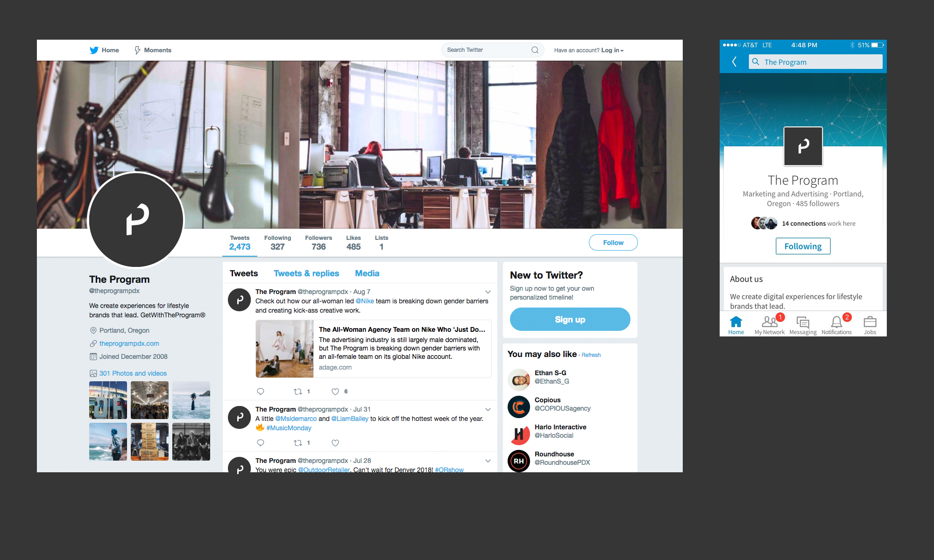Open the theprogrampdx.com website link
Viewport: 934px width, 560px height.
point(129,343)
